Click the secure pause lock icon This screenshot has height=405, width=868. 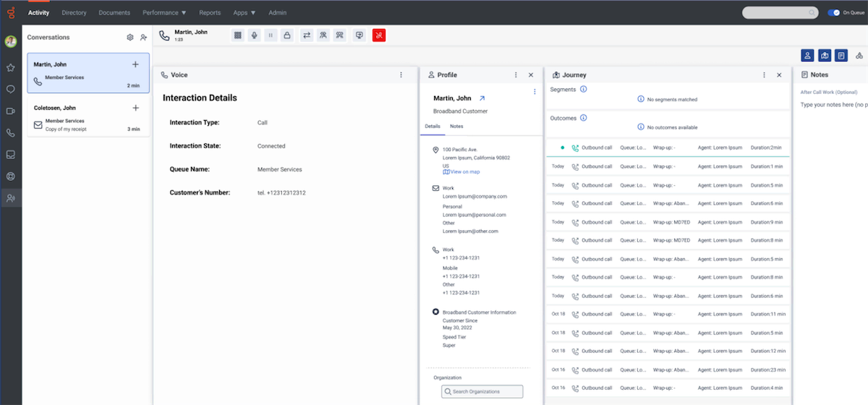pos(287,35)
